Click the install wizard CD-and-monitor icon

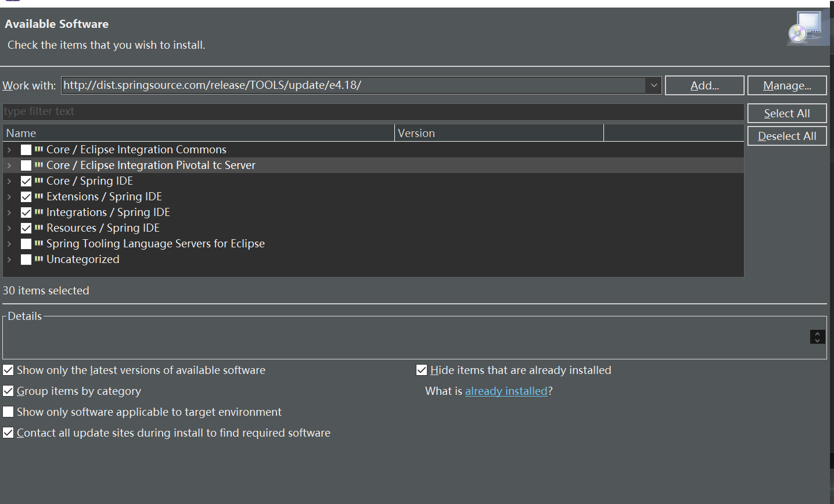point(807,27)
